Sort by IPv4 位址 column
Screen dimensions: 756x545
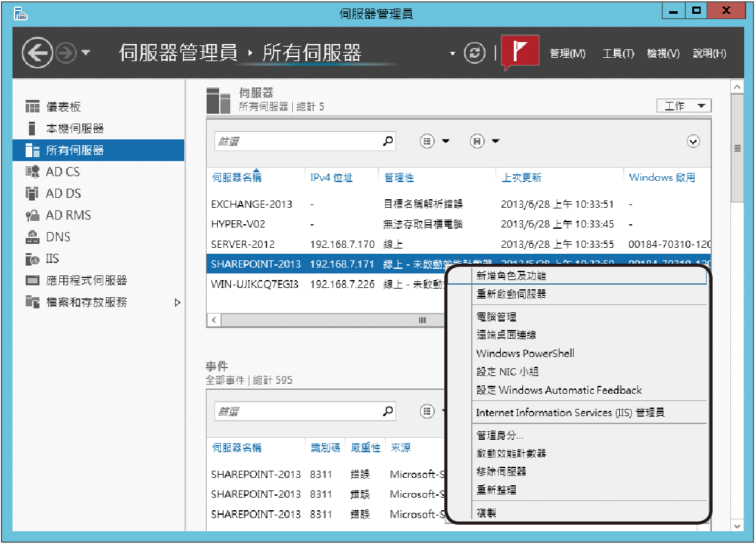click(x=331, y=178)
